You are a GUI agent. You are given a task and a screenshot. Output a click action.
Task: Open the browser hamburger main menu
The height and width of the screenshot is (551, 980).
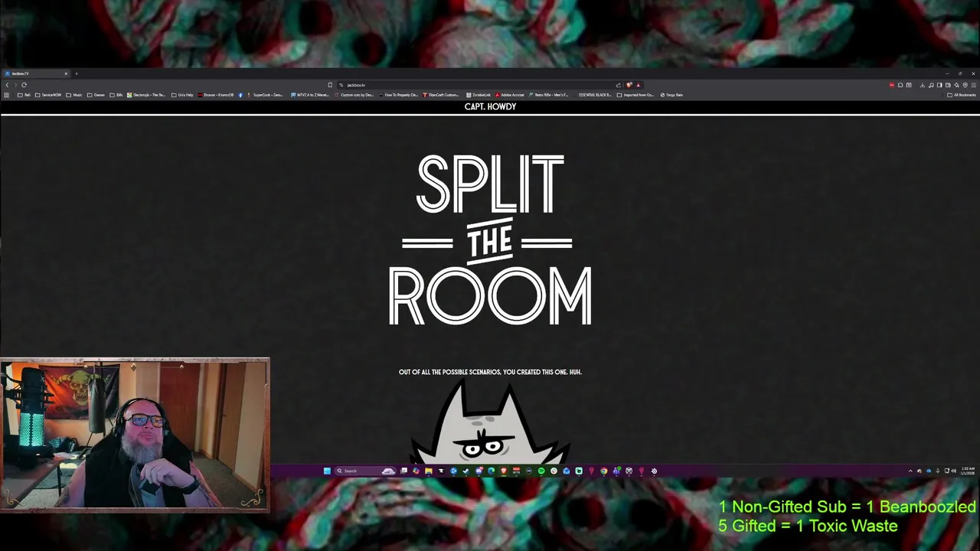tap(973, 85)
